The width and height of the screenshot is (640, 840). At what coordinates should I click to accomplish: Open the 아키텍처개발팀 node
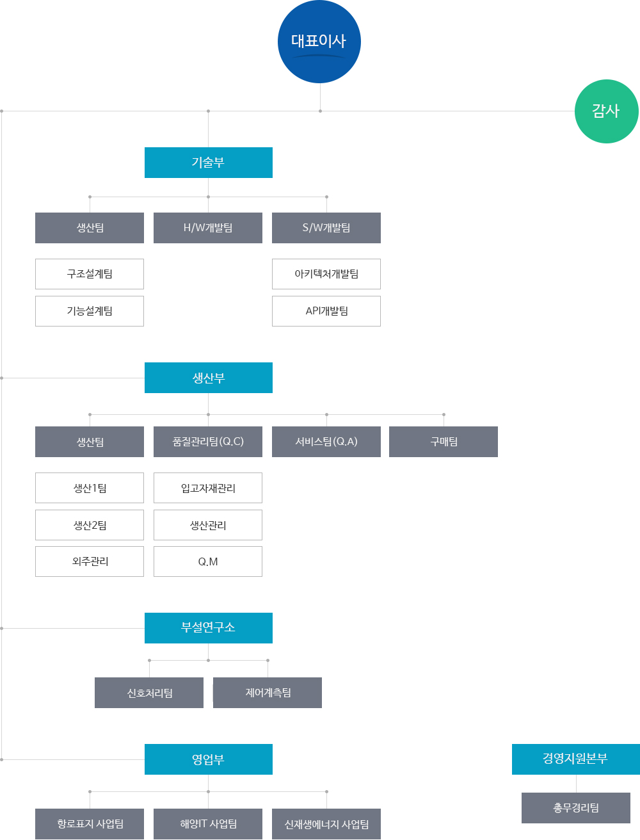point(326,273)
